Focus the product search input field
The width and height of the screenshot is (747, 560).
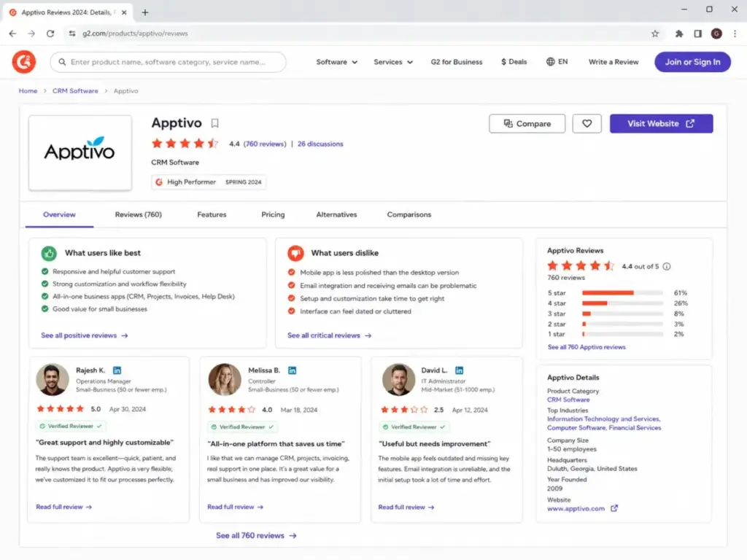pos(169,62)
